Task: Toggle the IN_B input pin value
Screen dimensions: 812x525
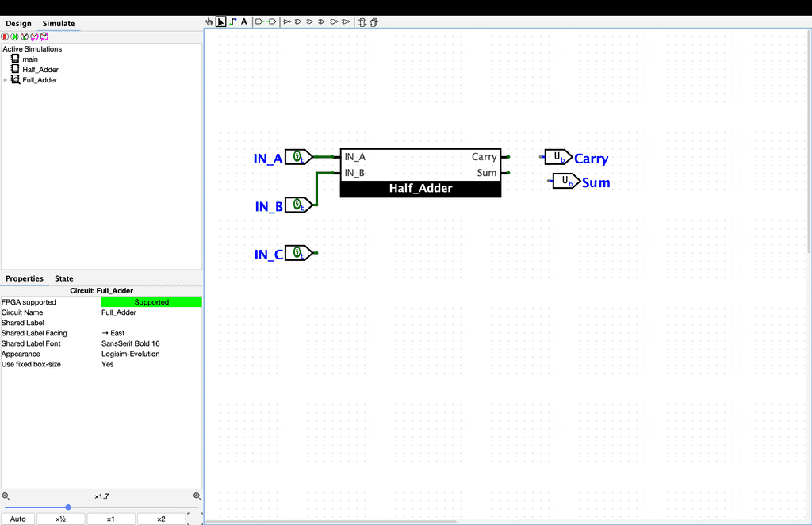Action: click(x=297, y=205)
